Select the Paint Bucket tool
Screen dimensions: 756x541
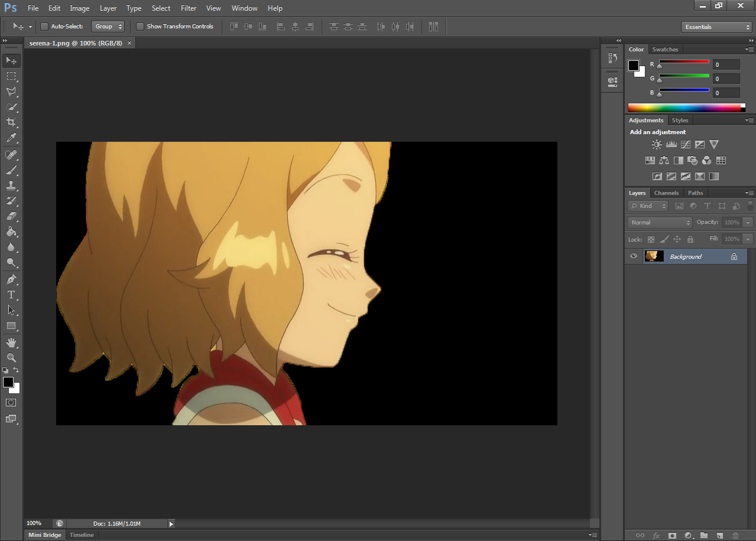click(x=11, y=232)
